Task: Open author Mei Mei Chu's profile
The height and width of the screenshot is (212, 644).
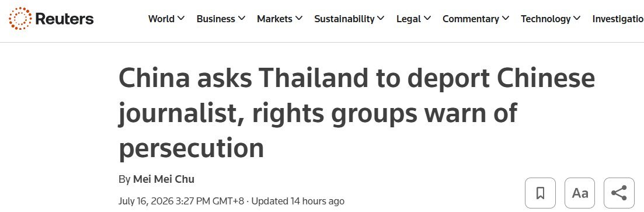Action: coord(163,179)
